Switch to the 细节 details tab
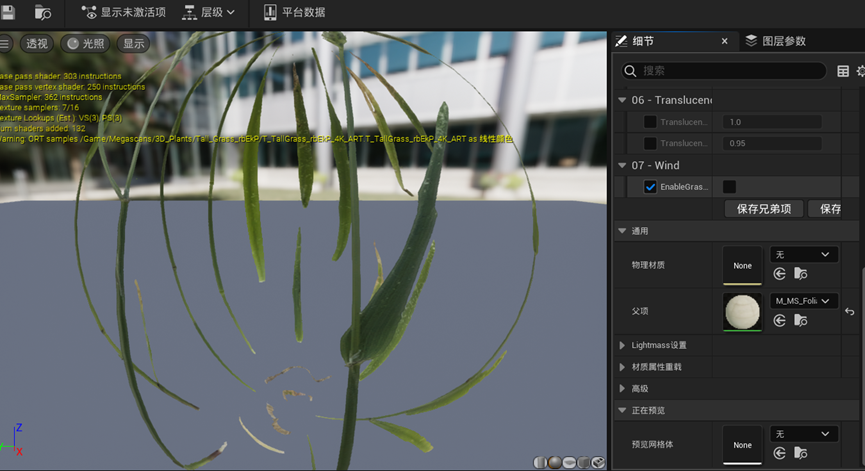The image size is (865, 471). (643, 41)
